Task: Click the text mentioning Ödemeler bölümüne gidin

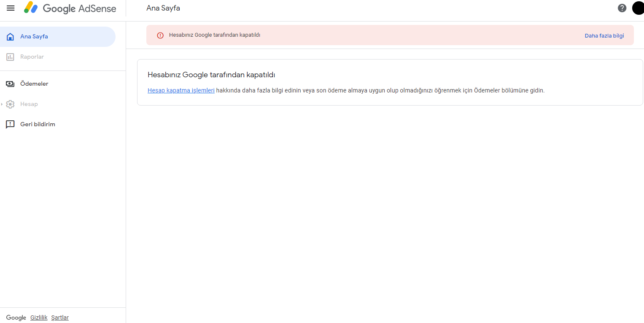Action: pyautogui.click(x=509, y=90)
